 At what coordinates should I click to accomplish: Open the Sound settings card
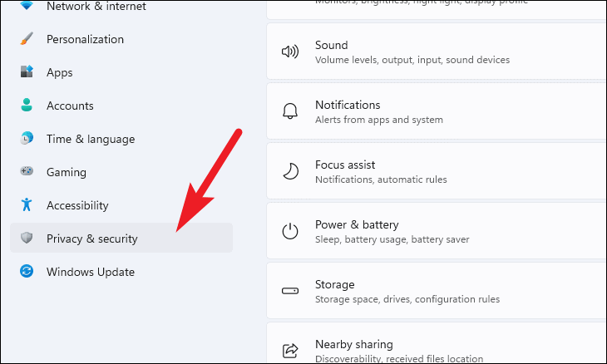437,52
